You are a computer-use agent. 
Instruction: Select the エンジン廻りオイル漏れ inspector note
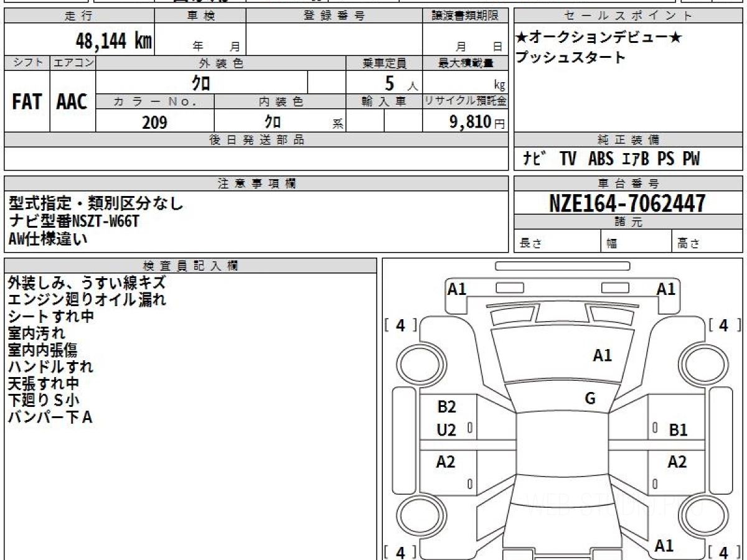coord(87,299)
